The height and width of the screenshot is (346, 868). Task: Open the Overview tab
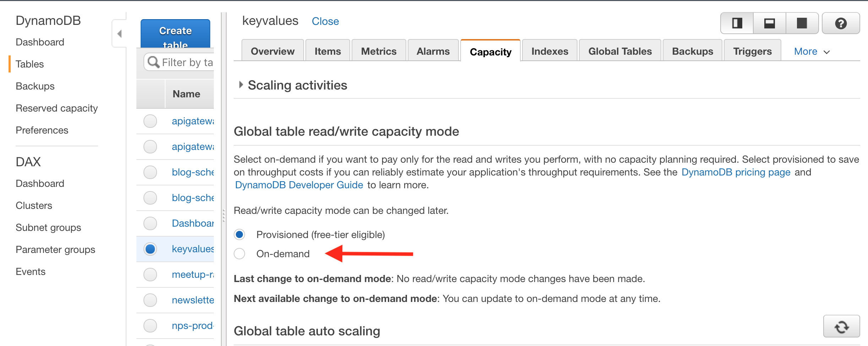coord(272,51)
